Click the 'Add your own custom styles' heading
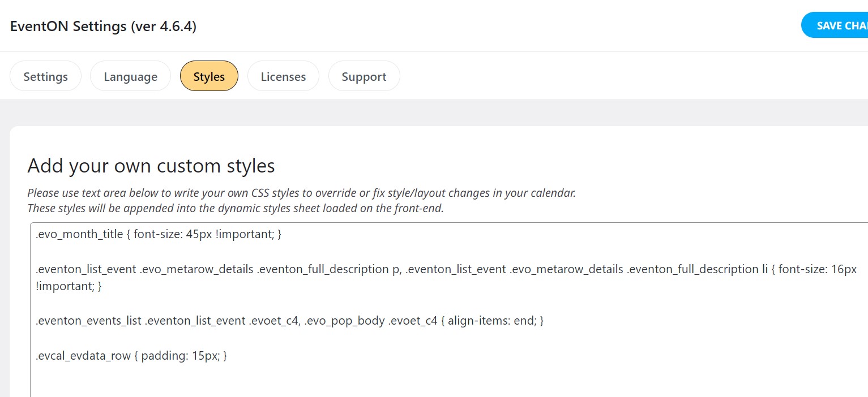 [151, 166]
